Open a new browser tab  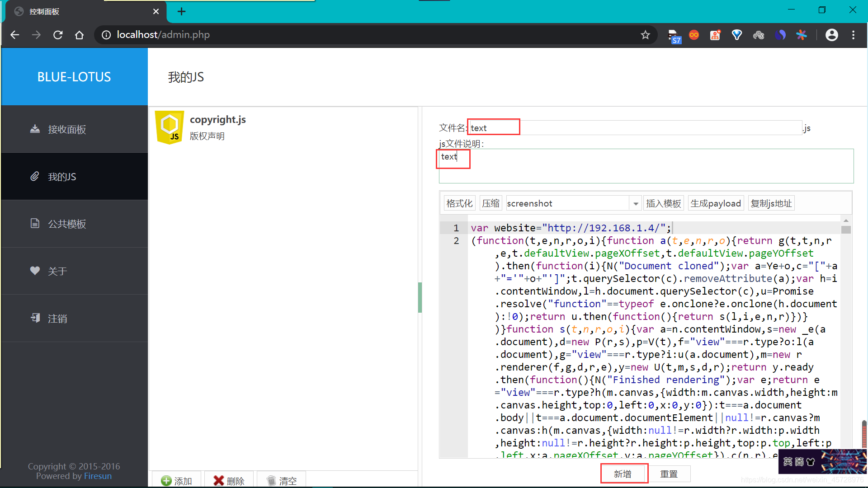point(181,11)
